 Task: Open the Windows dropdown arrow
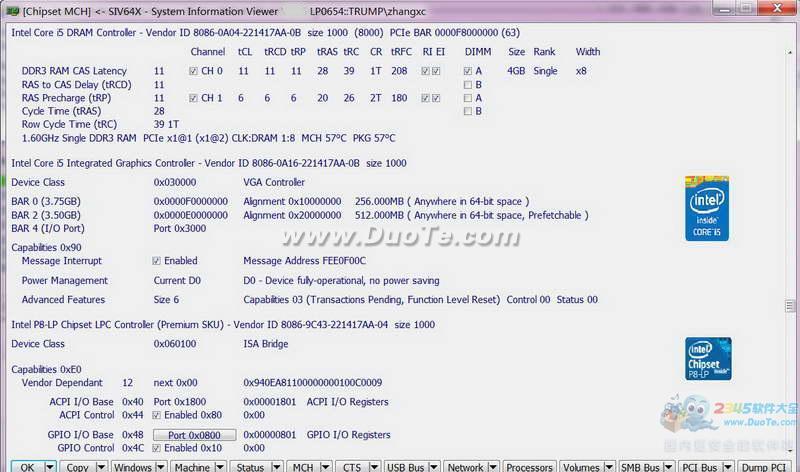click(x=160, y=467)
